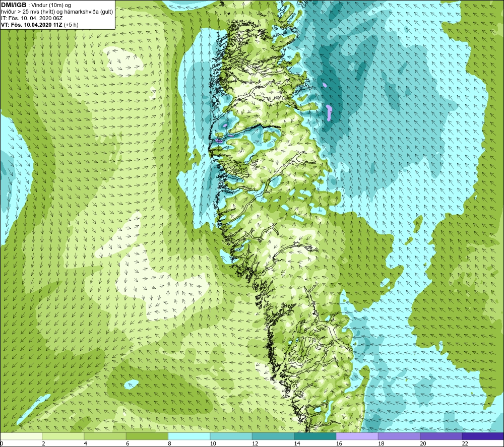Click the legend scale label '16'
The height and width of the screenshot is (447, 504).
339,443
